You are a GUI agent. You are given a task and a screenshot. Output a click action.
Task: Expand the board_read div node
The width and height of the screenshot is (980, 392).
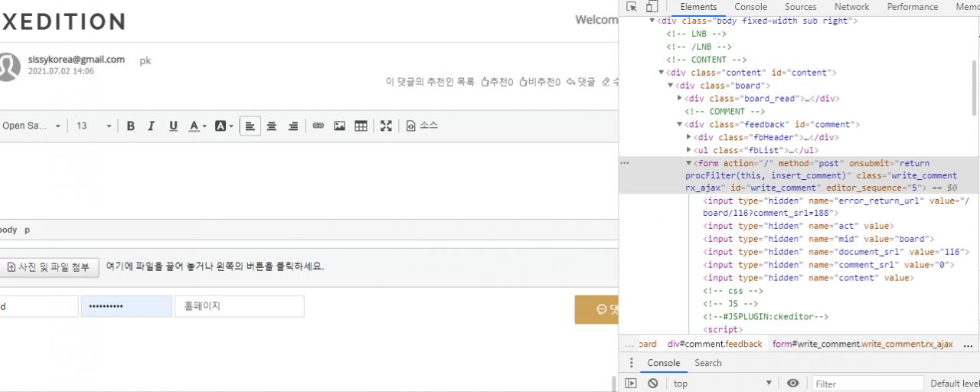[x=680, y=99]
